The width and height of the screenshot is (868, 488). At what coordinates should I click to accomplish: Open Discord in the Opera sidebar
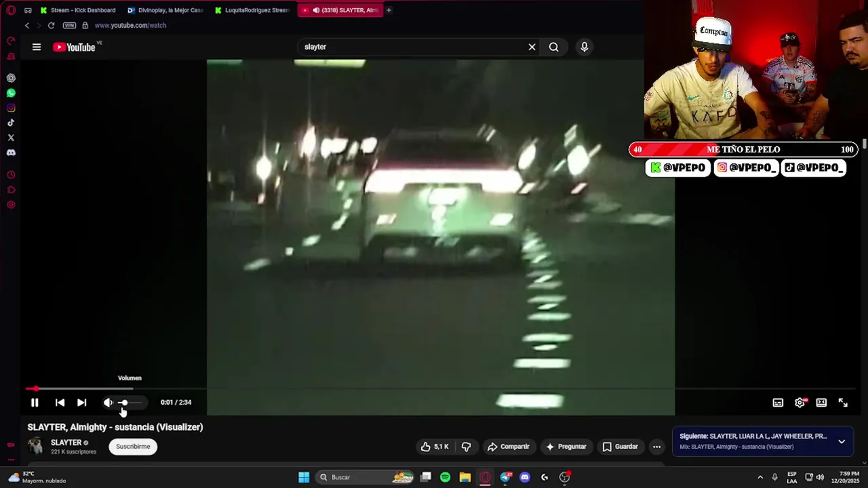tap(11, 152)
